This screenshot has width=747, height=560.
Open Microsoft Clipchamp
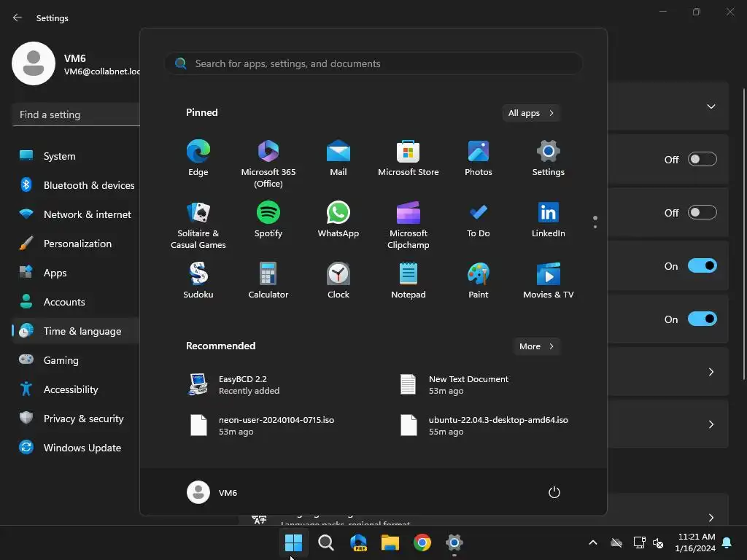pos(409,225)
